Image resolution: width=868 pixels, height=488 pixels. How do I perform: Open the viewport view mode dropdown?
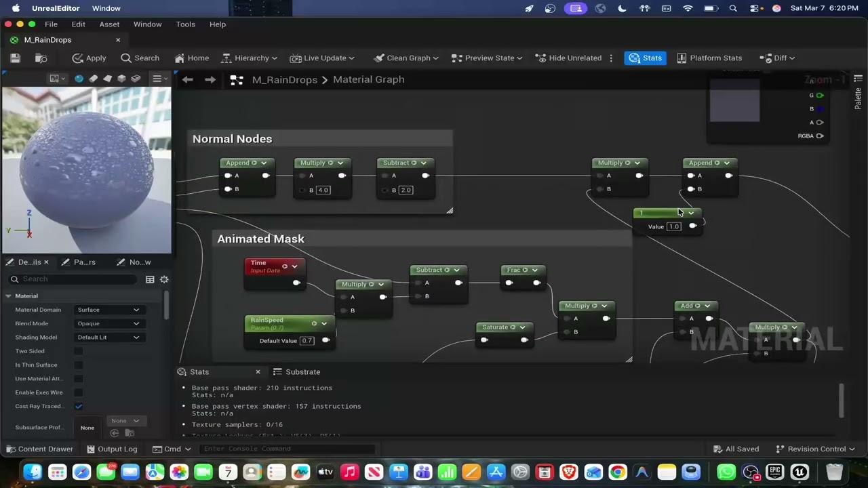(x=57, y=79)
